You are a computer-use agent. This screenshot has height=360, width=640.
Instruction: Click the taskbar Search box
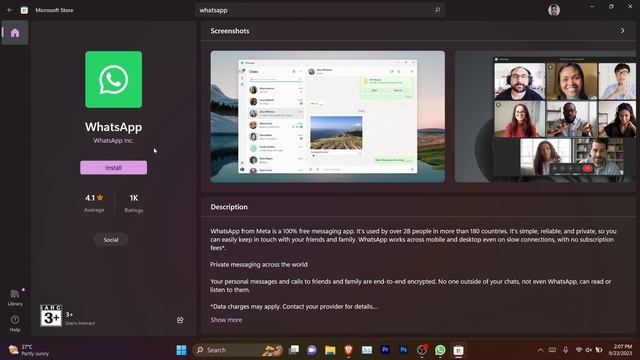coord(238,350)
